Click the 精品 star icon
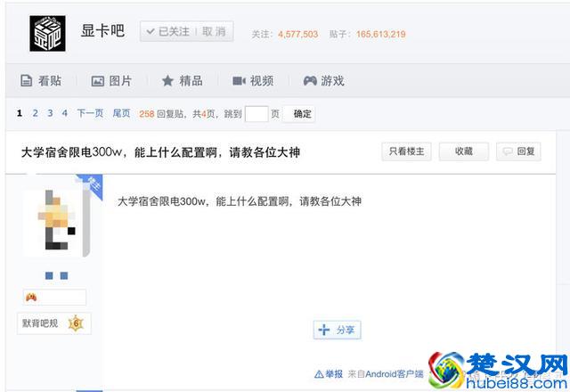 pyautogui.click(x=167, y=81)
